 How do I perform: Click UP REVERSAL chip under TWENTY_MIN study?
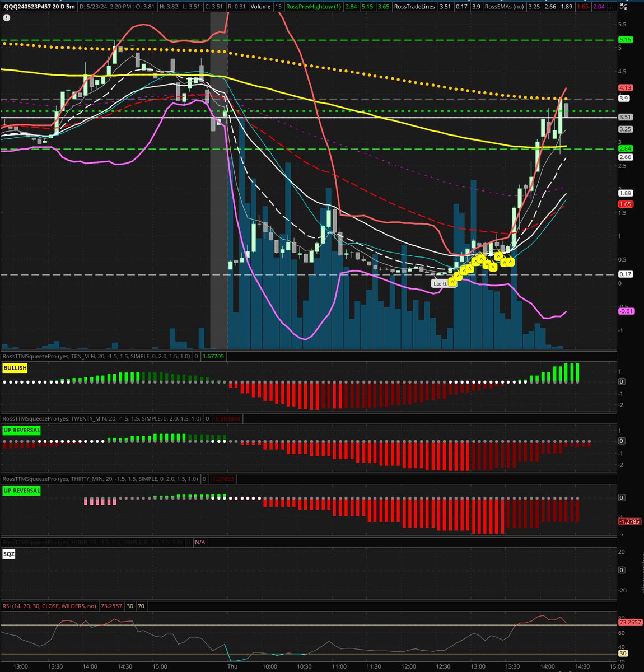point(21,430)
